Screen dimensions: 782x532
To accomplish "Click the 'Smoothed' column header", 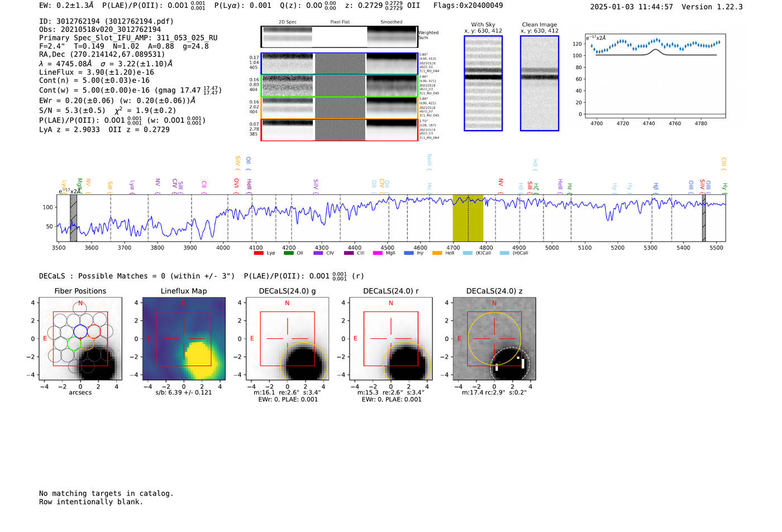I will tap(392, 22).
